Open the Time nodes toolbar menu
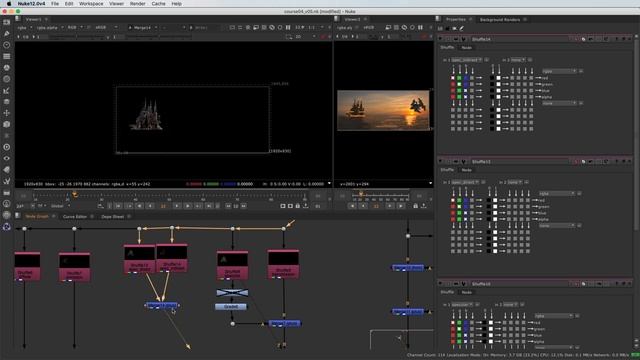 point(7,45)
